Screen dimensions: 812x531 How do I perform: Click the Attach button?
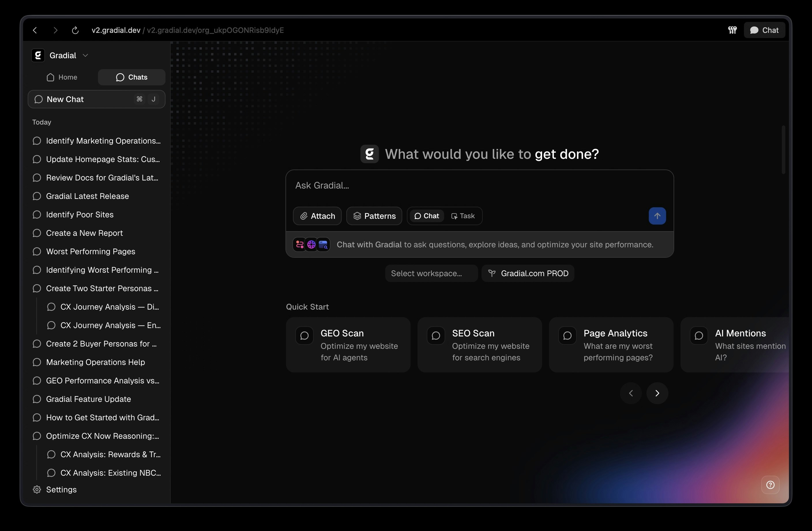317,216
